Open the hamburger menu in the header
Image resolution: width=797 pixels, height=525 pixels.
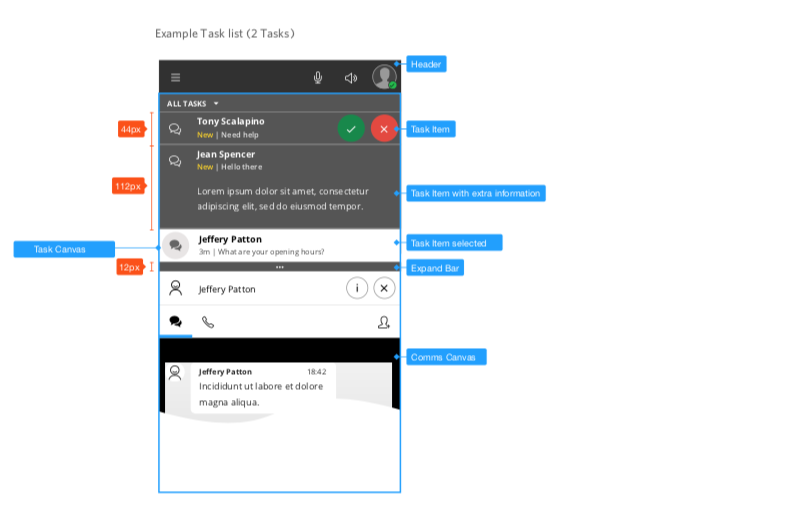tap(175, 78)
